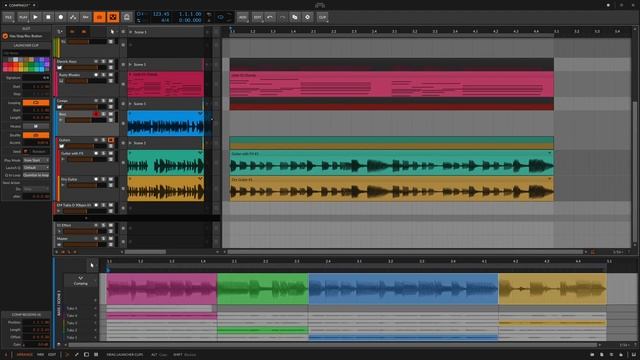Click the 4/4 time signature display
Screen dimensions: 640x360
165,20
